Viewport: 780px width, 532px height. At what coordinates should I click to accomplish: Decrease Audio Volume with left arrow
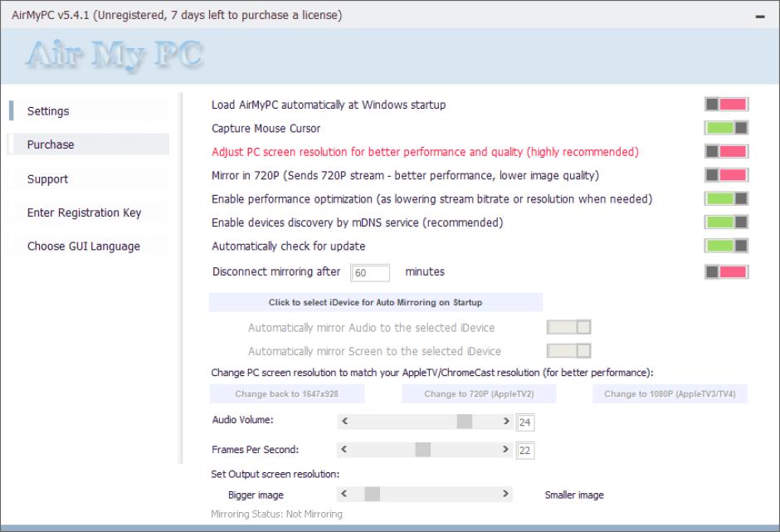click(x=344, y=421)
